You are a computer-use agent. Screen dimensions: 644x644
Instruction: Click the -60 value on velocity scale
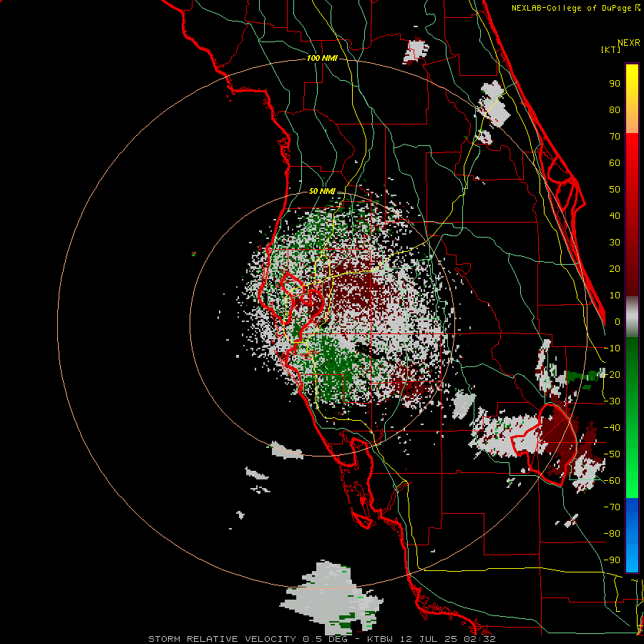click(612, 481)
